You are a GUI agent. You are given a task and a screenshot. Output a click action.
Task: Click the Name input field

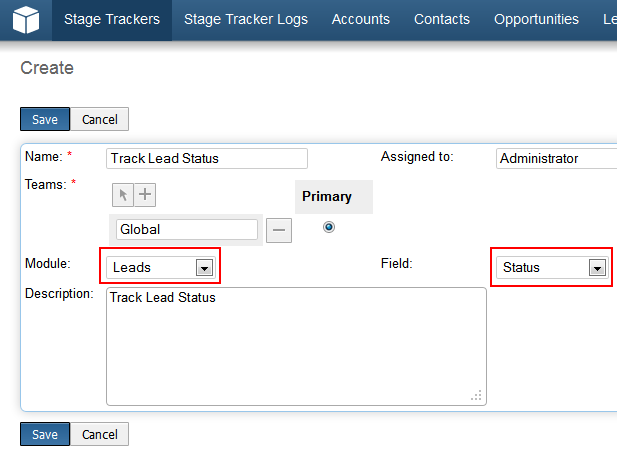coord(207,158)
